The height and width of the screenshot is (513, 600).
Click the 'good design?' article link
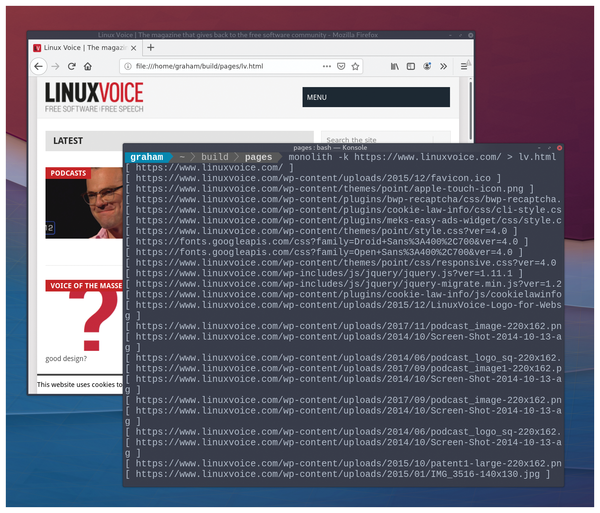66,358
